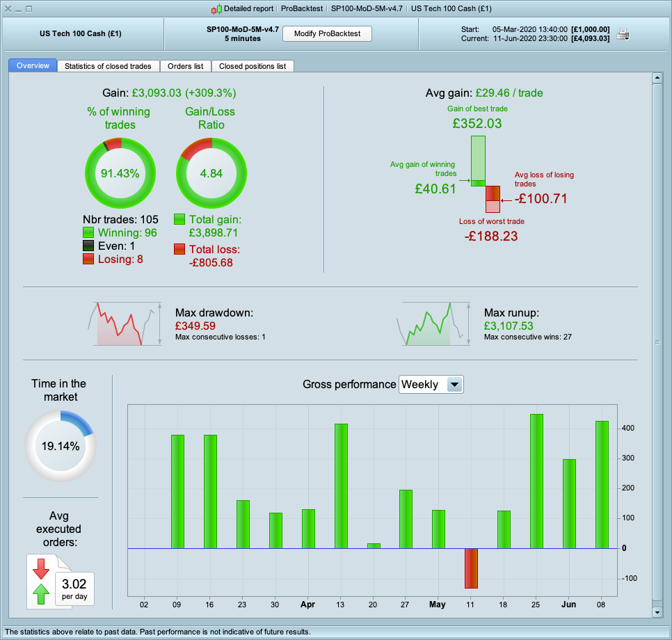Screen dimensions: 672x640
Task: Click the Time in the market donut chart
Action: (61, 446)
